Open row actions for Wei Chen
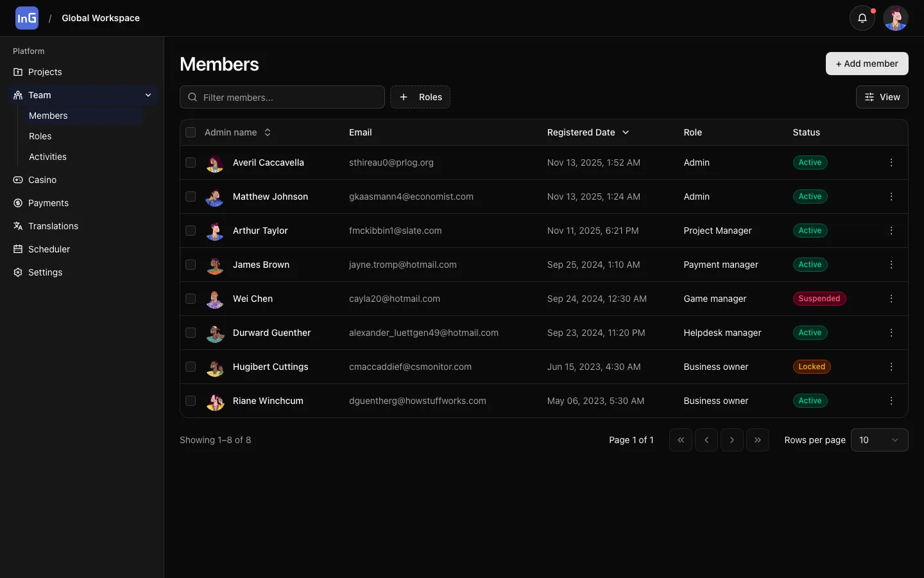The height and width of the screenshot is (578, 924). [891, 299]
